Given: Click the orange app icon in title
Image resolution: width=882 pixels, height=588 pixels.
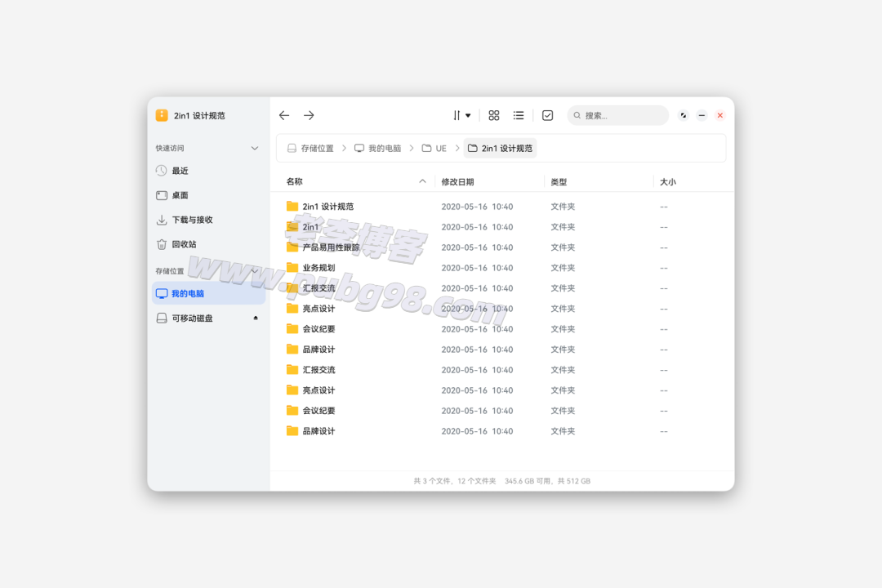Looking at the screenshot, I should tap(162, 115).
